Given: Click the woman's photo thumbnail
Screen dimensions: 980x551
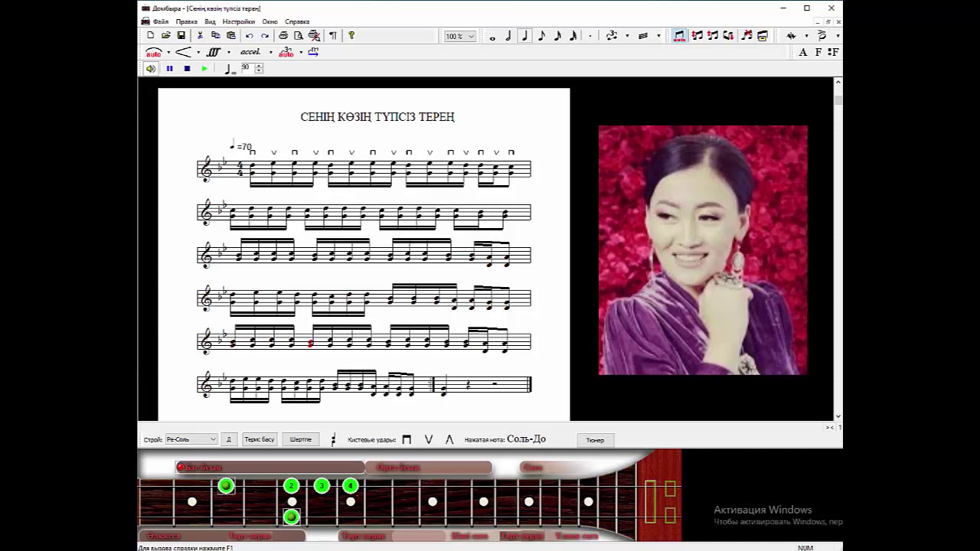Looking at the screenshot, I should [703, 250].
